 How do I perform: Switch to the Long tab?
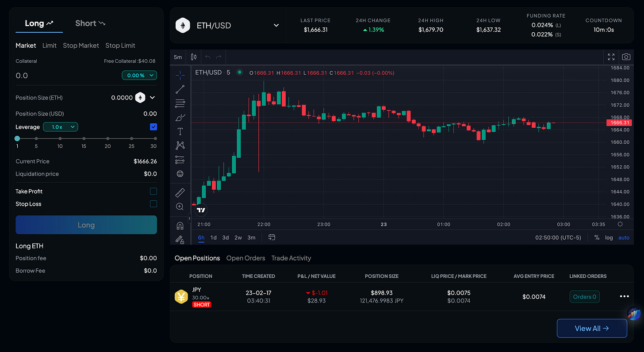tap(39, 23)
